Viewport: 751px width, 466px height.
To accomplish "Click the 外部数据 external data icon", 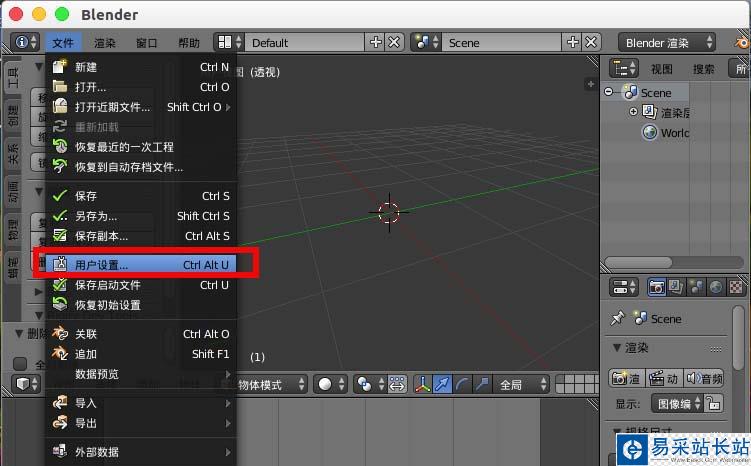I will 60,451.
